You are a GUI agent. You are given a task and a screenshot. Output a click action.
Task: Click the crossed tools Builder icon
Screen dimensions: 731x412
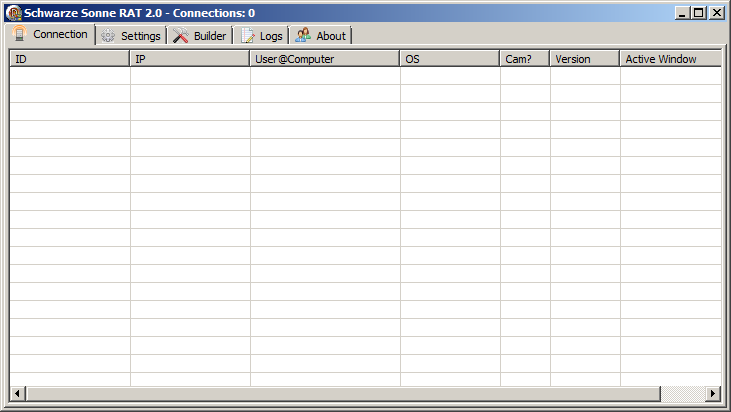click(x=181, y=36)
